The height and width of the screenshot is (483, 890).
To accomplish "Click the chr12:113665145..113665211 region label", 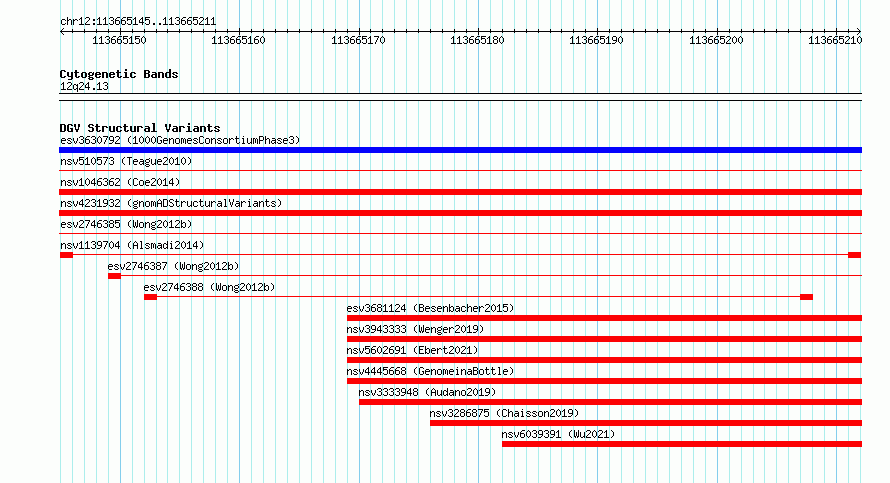I will point(138,22).
